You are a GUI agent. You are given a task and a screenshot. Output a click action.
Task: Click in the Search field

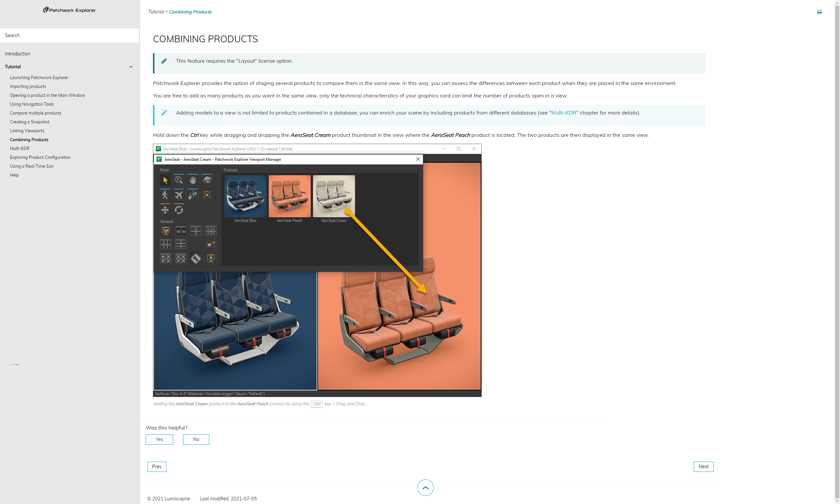point(70,35)
